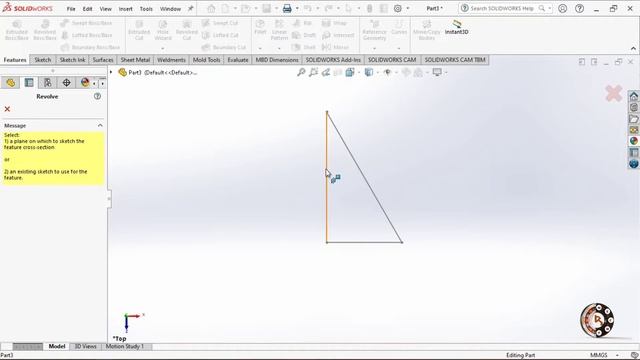Open the View Orientation cube icon
Image resolution: width=640 pixels, height=360 pixels.
click(350, 72)
